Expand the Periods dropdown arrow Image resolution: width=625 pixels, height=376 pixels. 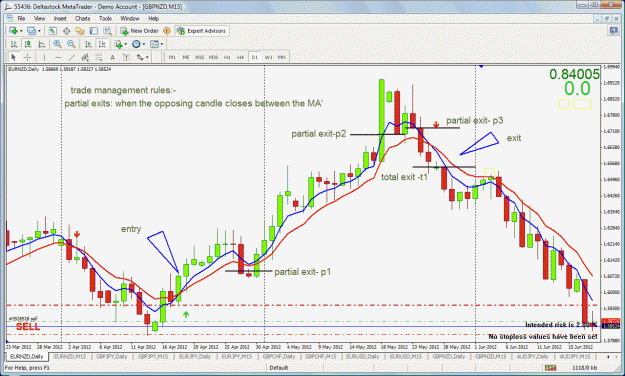pos(143,44)
